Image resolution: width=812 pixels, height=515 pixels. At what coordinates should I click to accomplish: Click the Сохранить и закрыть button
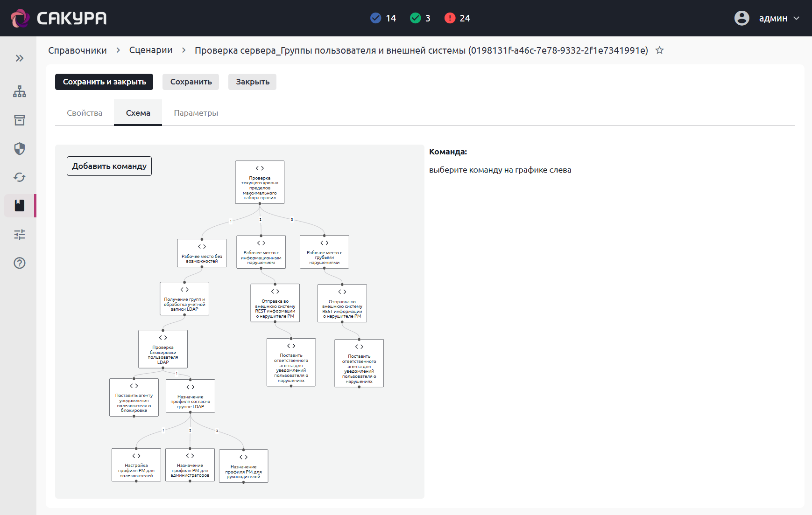tap(104, 82)
